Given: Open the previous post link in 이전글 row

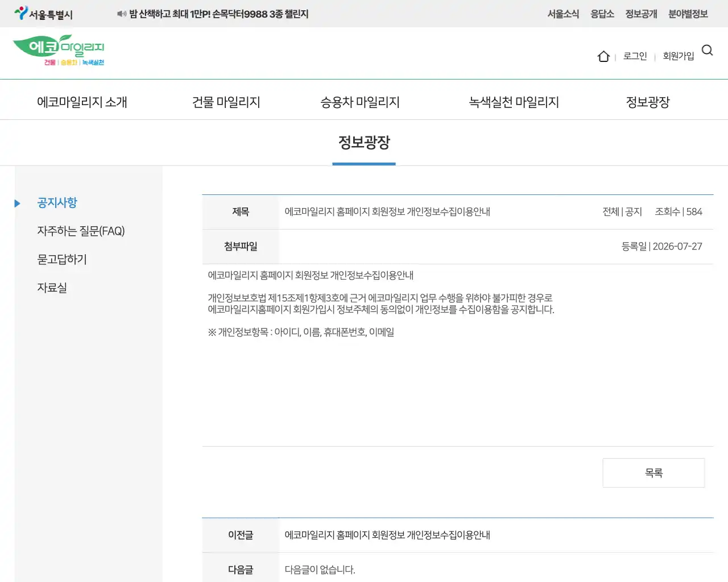Looking at the screenshot, I should [387, 535].
